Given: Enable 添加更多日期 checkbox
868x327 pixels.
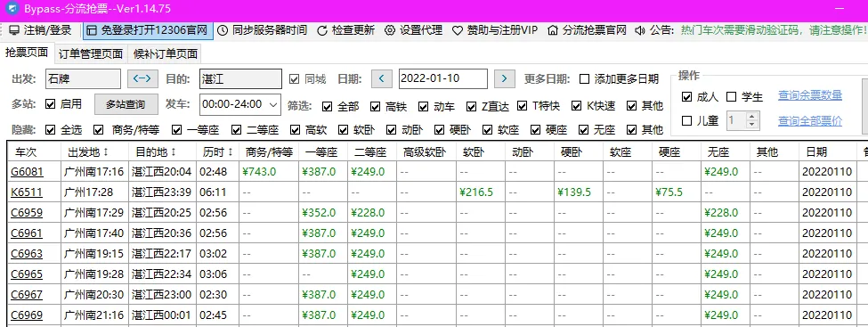Looking at the screenshot, I should click(x=584, y=78).
